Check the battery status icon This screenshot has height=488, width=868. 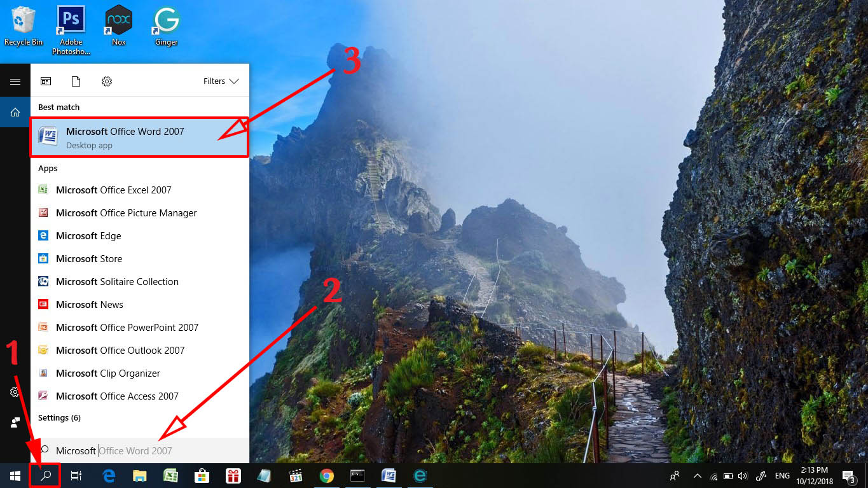(x=728, y=476)
